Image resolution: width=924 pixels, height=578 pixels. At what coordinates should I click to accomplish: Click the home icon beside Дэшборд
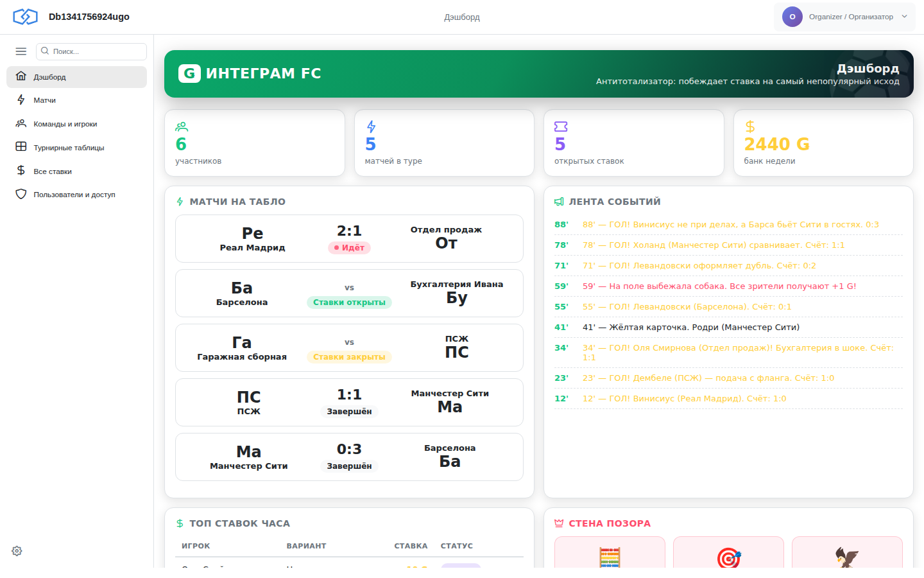[21, 76]
